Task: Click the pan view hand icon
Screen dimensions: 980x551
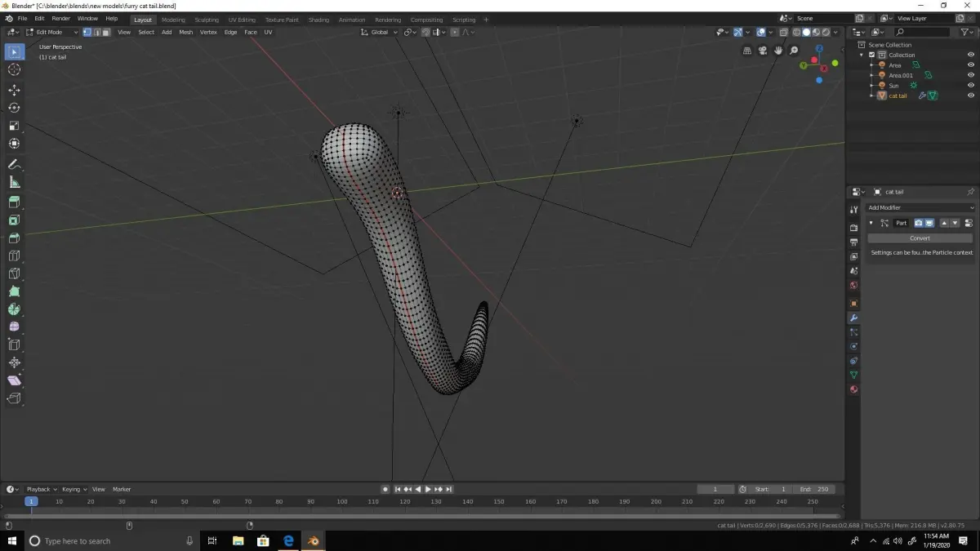Action: 778,51
